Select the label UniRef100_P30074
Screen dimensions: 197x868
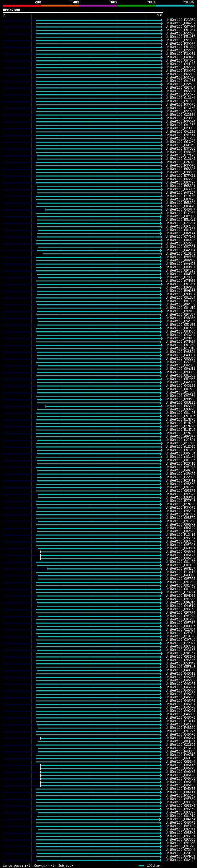180,122
